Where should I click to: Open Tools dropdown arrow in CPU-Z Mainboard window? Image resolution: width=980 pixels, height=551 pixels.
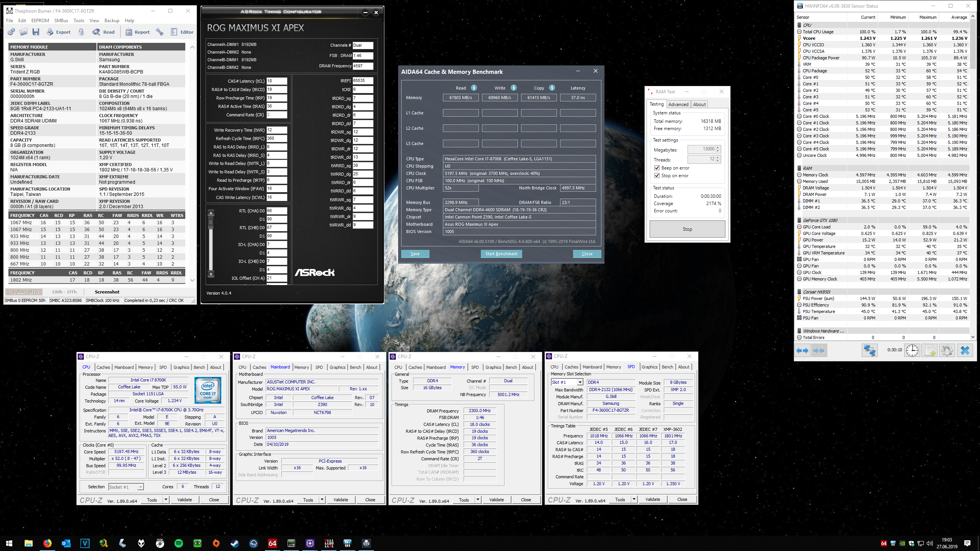pyautogui.click(x=322, y=500)
